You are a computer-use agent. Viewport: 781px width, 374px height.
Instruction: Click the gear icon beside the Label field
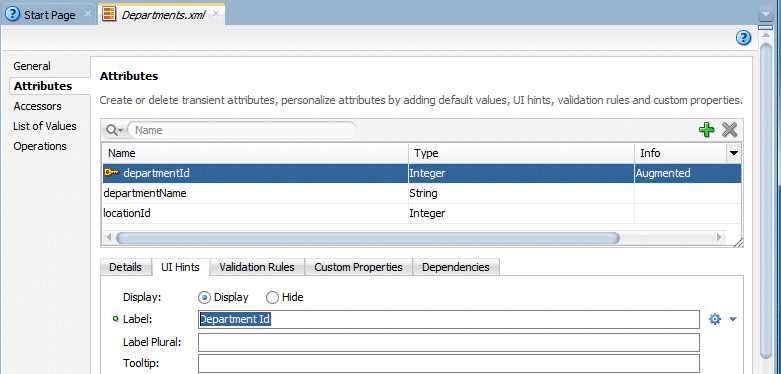point(715,319)
